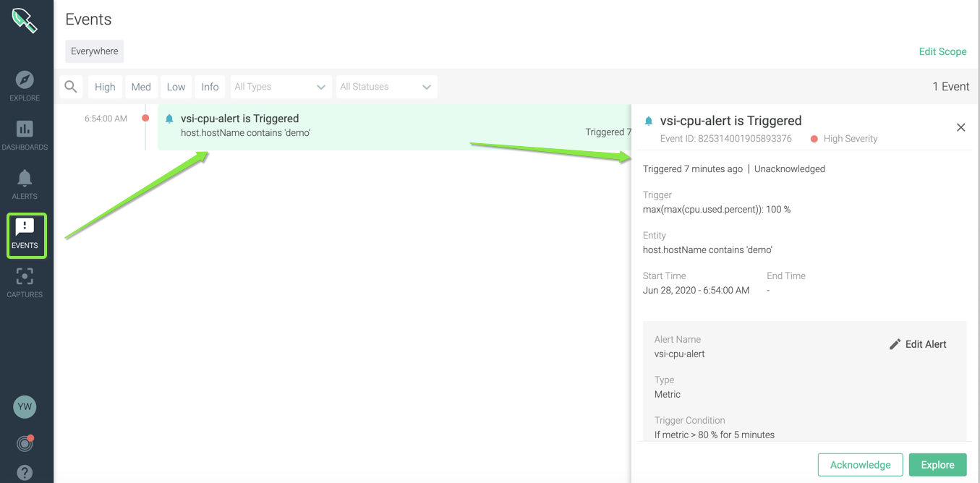Select the vsi-cpu-alert is Triggered event row
Screen dimensions: 980x483
(x=394, y=127)
